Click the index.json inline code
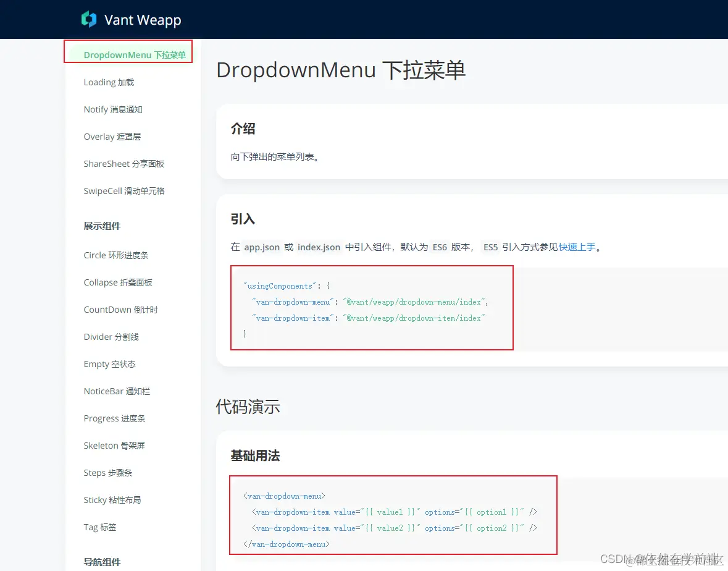 [319, 247]
